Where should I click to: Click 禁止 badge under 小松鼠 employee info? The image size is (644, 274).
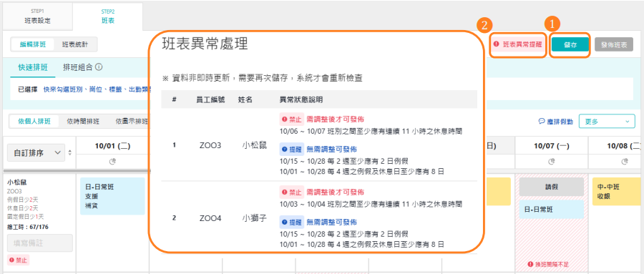[x=19, y=260]
